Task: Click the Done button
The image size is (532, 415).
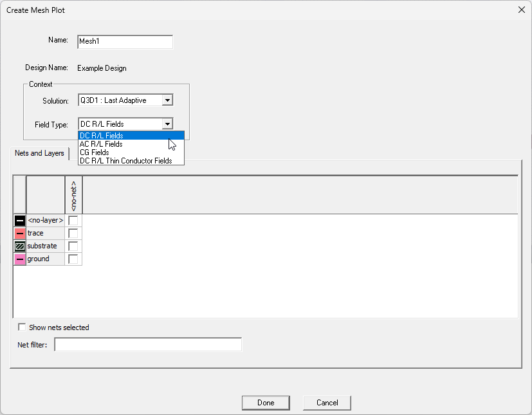Action: (266, 402)
